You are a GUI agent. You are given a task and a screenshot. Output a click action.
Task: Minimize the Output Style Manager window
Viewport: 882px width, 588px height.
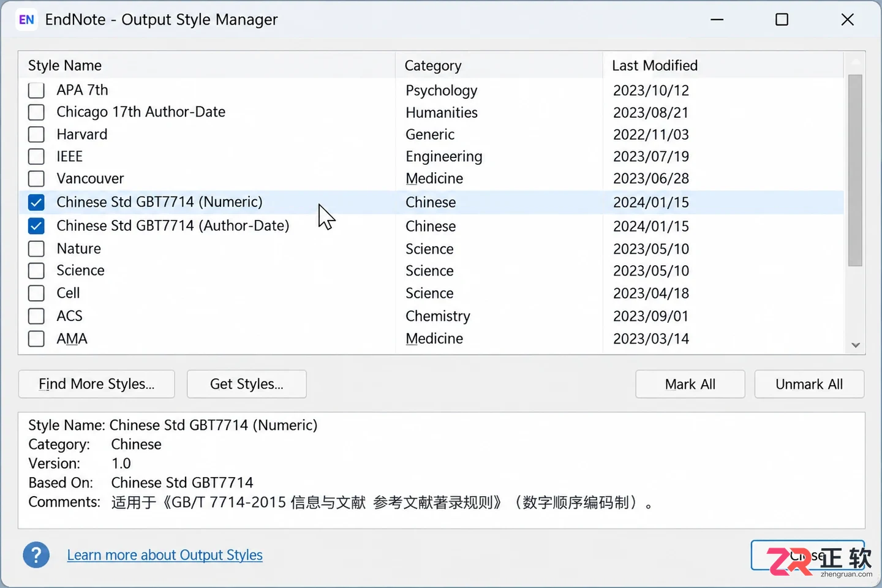(x=717, y=20)
